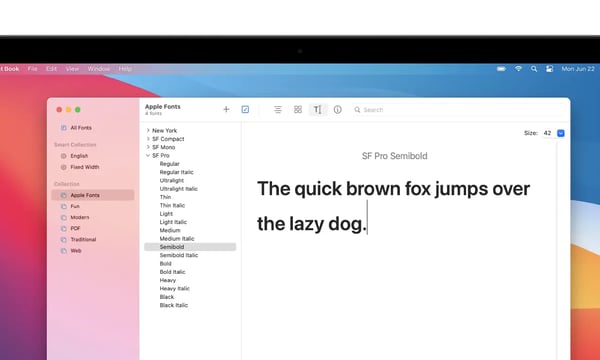The height and width of the screenshot is (360, 600).
Task: Switch to sample lines view icon
Action: [278, 109]
